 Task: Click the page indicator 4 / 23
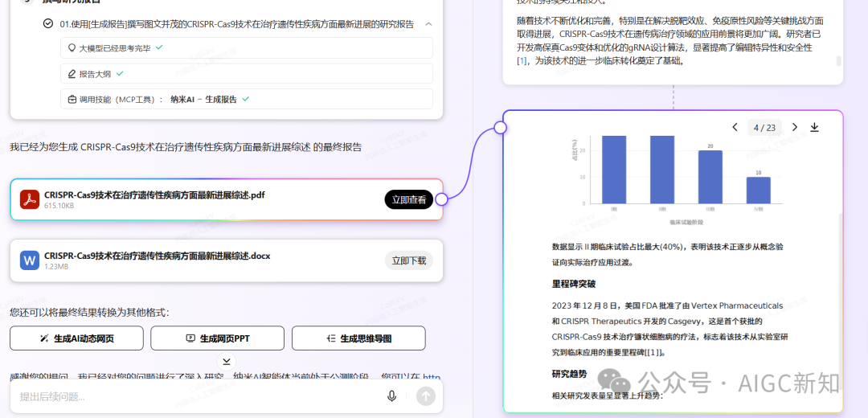click(764, 127)
